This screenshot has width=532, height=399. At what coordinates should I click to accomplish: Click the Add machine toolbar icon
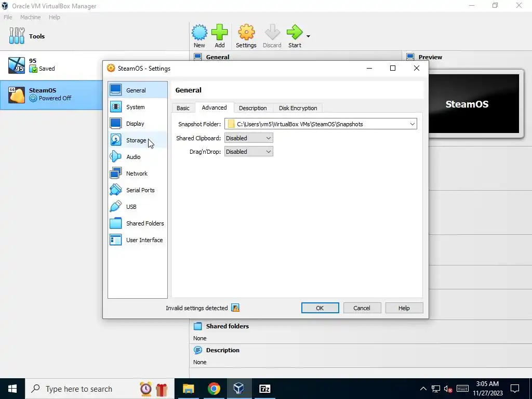(220, 36)
